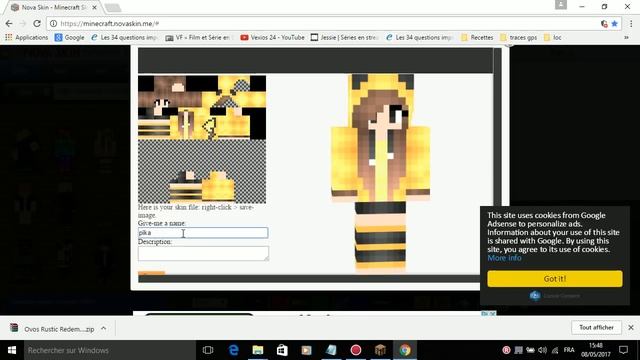Open Task View in the taskbar

208,350
